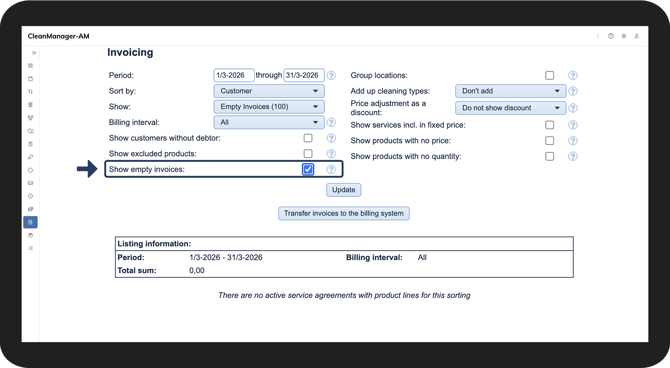Tick Show products with no price
670x368 pixels.
(x=550, y=141)
